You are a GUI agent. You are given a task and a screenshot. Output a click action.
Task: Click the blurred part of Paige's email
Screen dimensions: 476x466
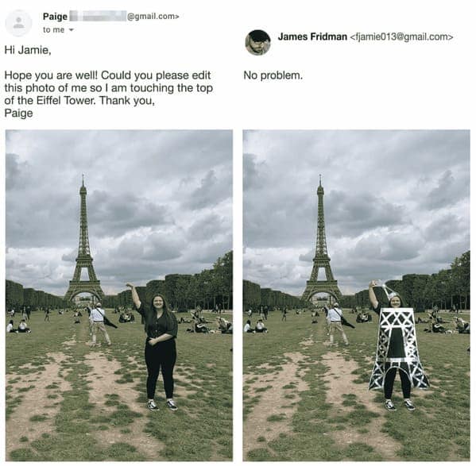point(98,16)
